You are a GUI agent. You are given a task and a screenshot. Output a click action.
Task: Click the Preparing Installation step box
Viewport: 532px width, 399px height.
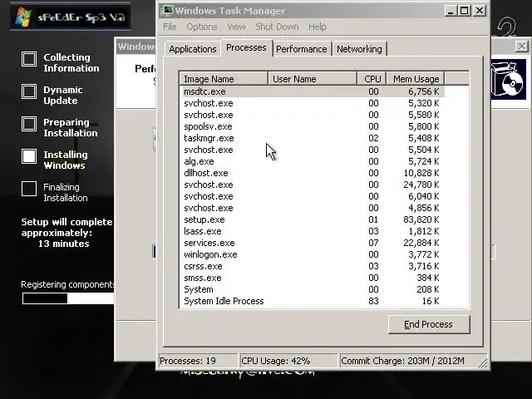click(29, 124)
